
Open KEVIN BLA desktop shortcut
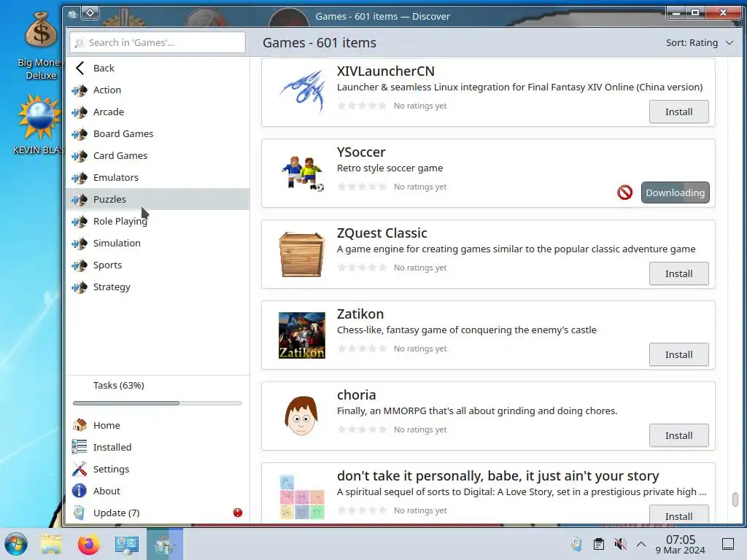tap(38, 125)
